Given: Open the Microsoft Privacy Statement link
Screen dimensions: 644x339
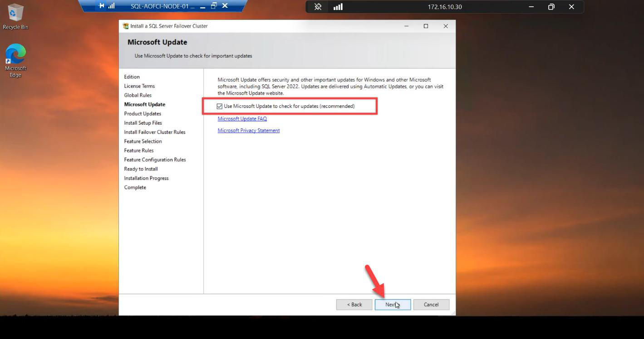Looking at the screenshot, I should tap(249, 131).
